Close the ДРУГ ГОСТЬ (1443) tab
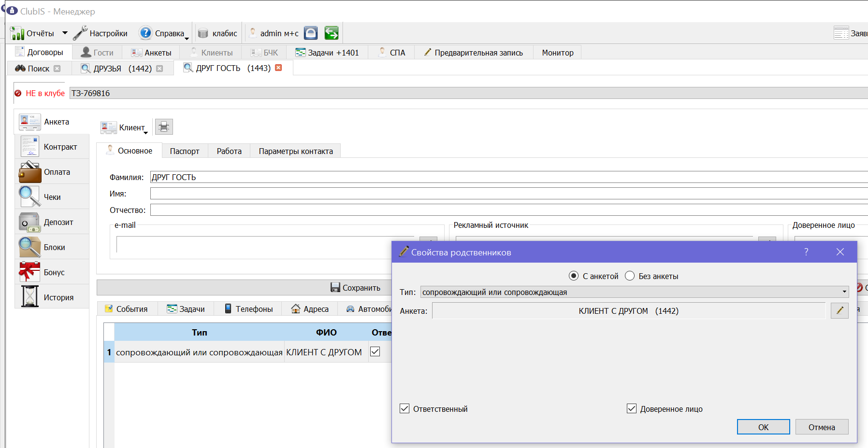The width and height of the screenshot is (868, 448). [x=278, y=68]
